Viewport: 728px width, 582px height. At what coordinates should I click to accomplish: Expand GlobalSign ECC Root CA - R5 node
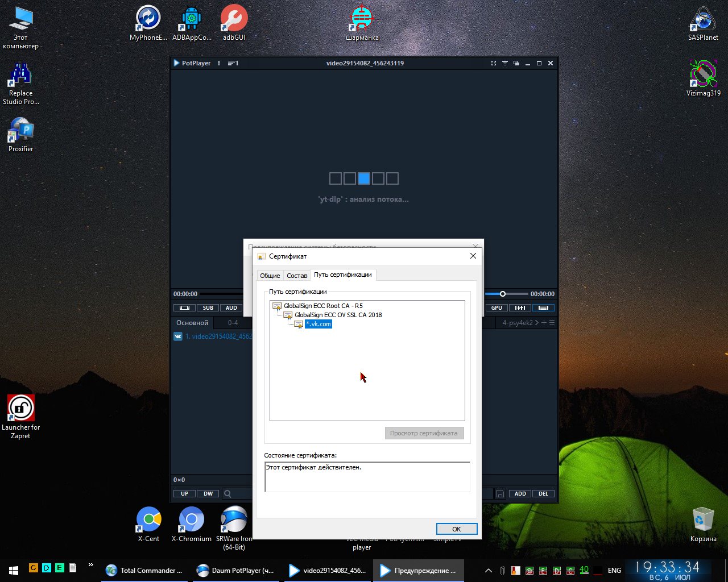click(x=322, y=306)
